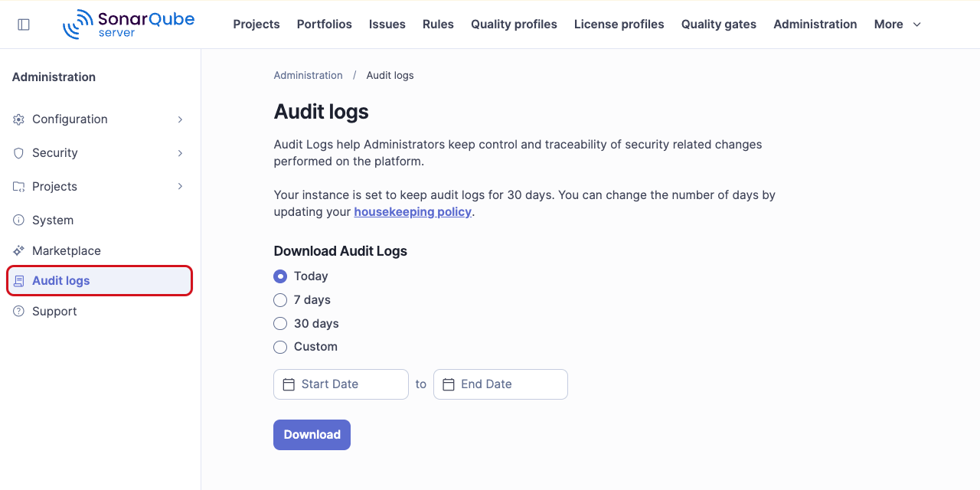The image size is (980, 490).
Task: Choose the Custom date range option
Action: tap(280, 347)
